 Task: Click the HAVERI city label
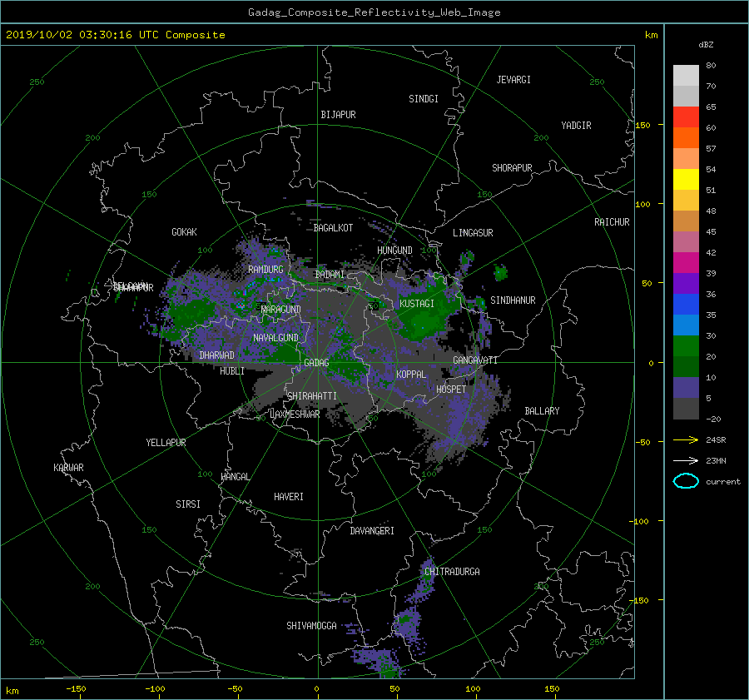pyautogui.click(x=289, y=498)
